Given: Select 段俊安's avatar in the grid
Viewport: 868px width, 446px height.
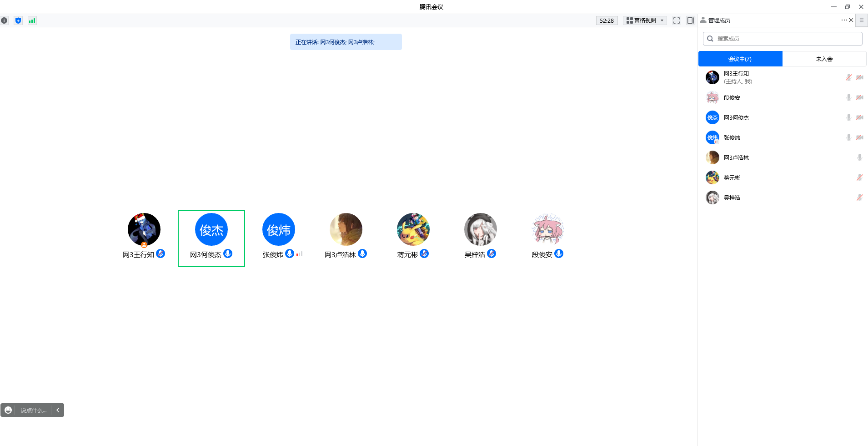Looking at the screenshot, I should (548, 229).
